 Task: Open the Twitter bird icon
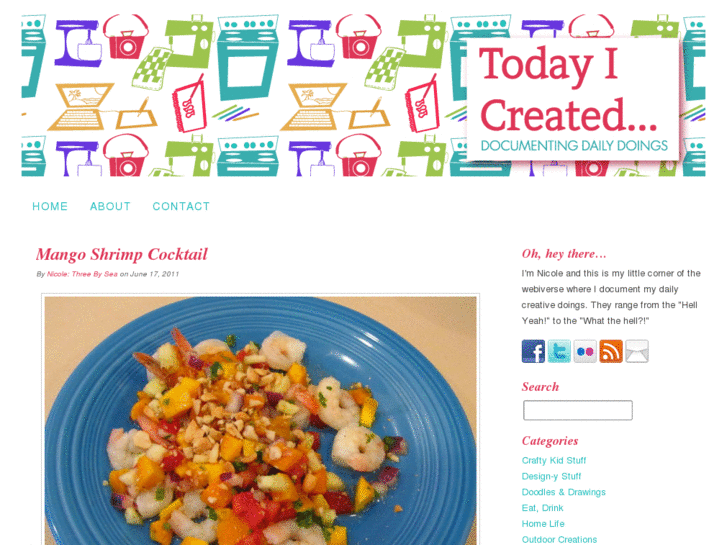pyautogui.click(x=559, y=351)
